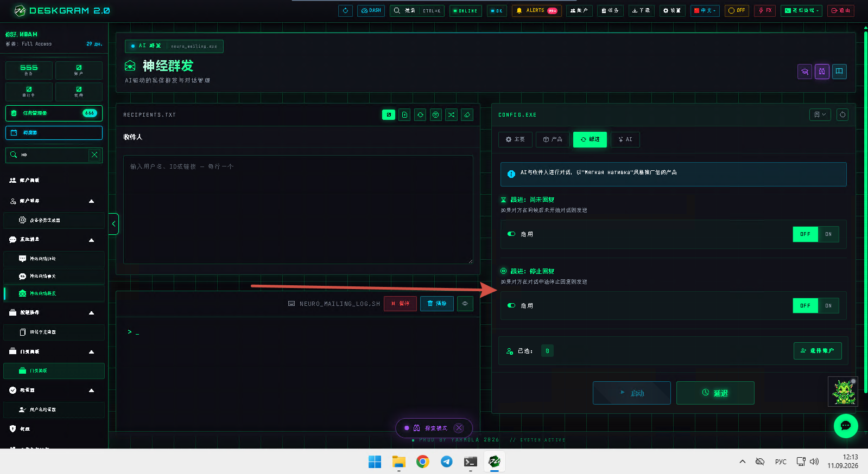The height and width of the screenshot is (474, 868).
Task: Open the neural network chat item
Action: pyautogui.click(x=54, y=276)
